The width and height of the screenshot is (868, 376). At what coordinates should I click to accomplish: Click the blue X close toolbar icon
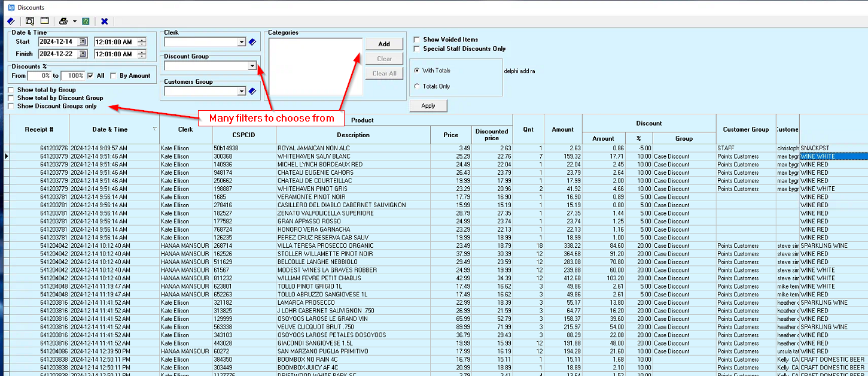tap(105, 21)
